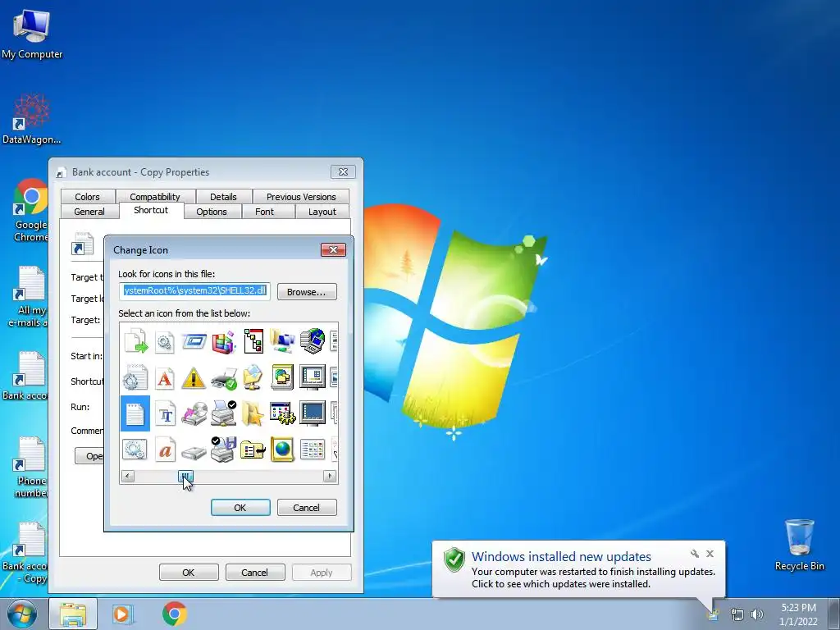Screen dimensions: 840x630
Task: Click the Browse... button
Action: click(x=307, y=292)
